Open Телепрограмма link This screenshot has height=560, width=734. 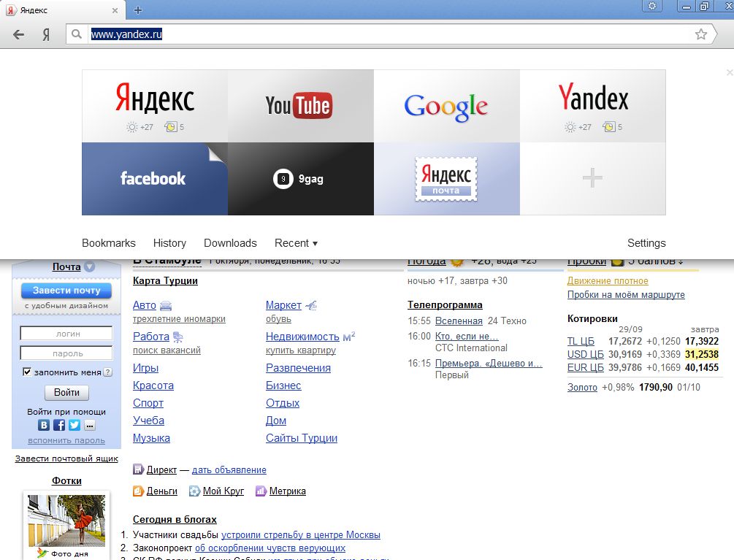(x=445, y=304)
